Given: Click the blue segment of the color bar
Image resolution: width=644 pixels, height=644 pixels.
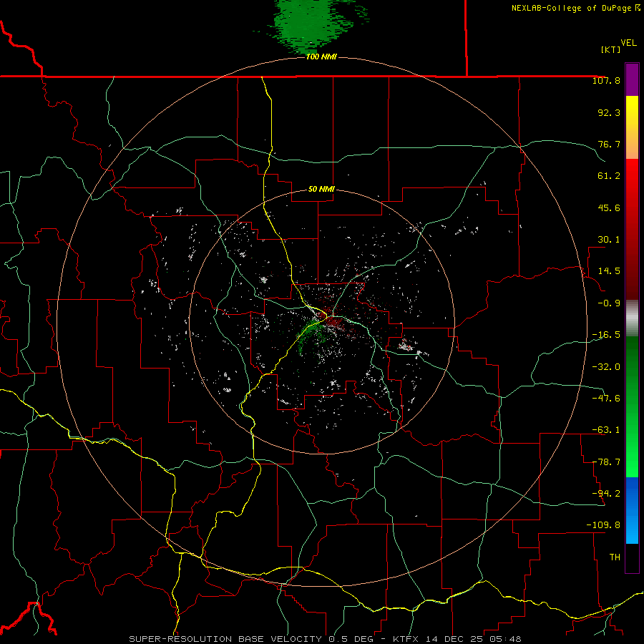Looking at the screenshot, I should click(x=632, y=510).
